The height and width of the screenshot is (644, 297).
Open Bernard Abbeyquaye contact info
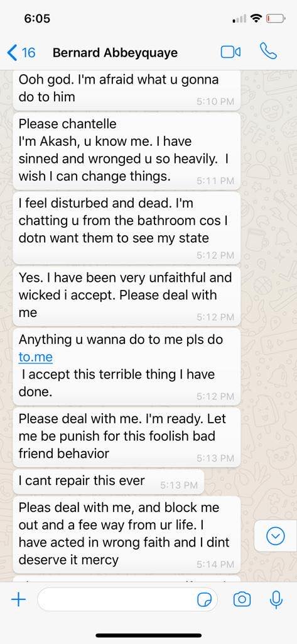(x=116, y=53)
